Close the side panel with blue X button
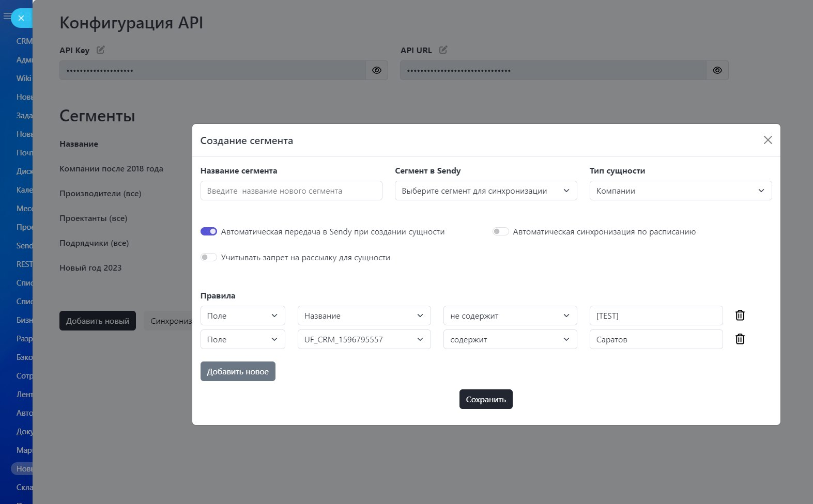The image size is (813, 504). (x=21, y=18)
